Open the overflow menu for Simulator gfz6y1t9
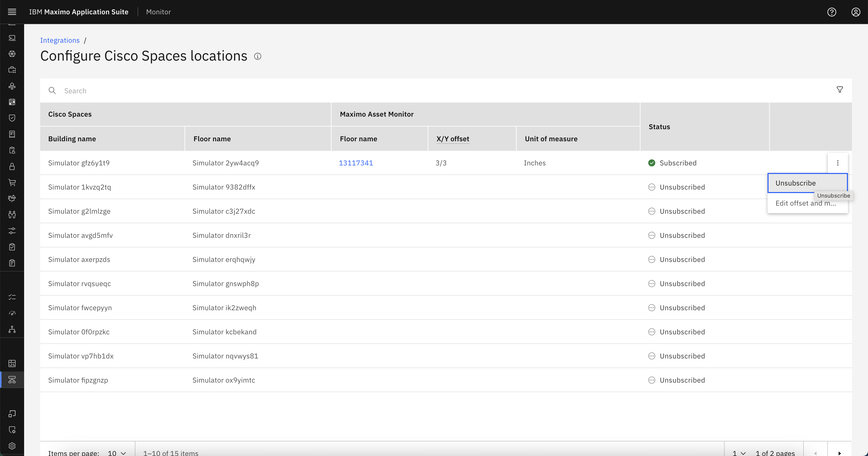The height and width of the screenshot is (456, 868). pyautogui.click(x=838, y=163)
